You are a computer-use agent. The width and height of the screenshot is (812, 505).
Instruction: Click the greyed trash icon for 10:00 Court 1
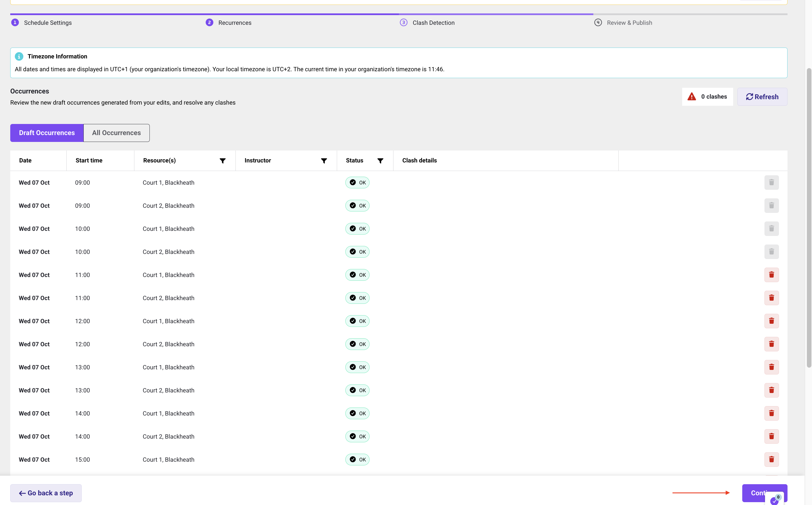point(771,229)
